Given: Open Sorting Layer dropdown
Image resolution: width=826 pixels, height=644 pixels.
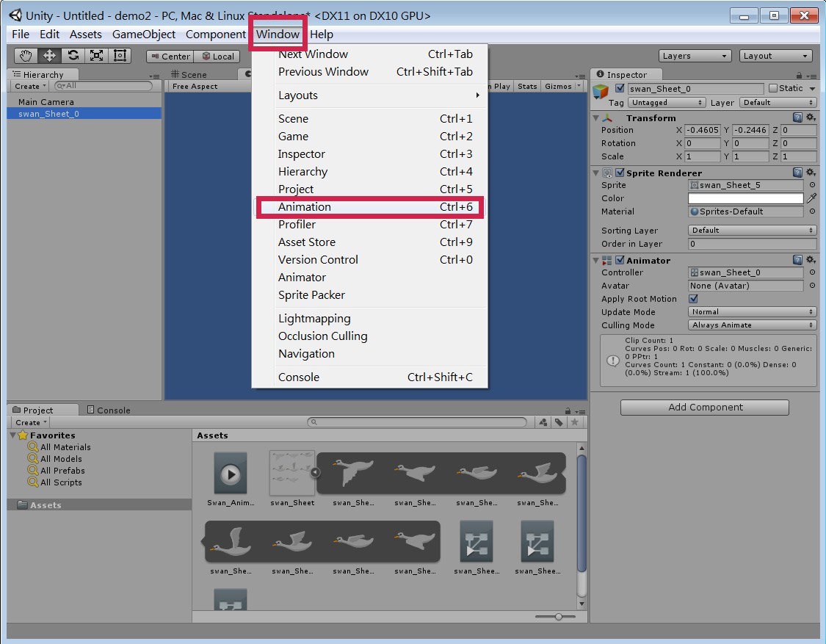Looking at the screenshot, I should point(753,231).
